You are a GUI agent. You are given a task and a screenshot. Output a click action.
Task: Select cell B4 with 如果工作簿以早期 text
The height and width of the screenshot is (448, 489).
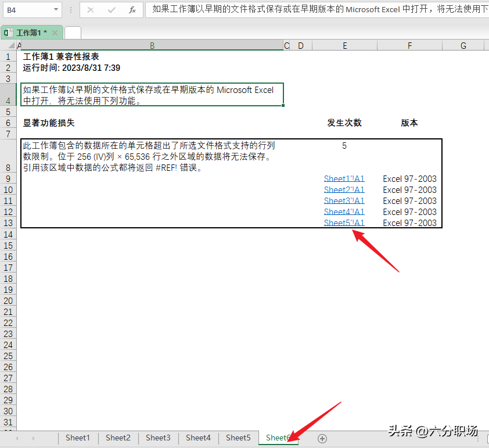(152, 95)
